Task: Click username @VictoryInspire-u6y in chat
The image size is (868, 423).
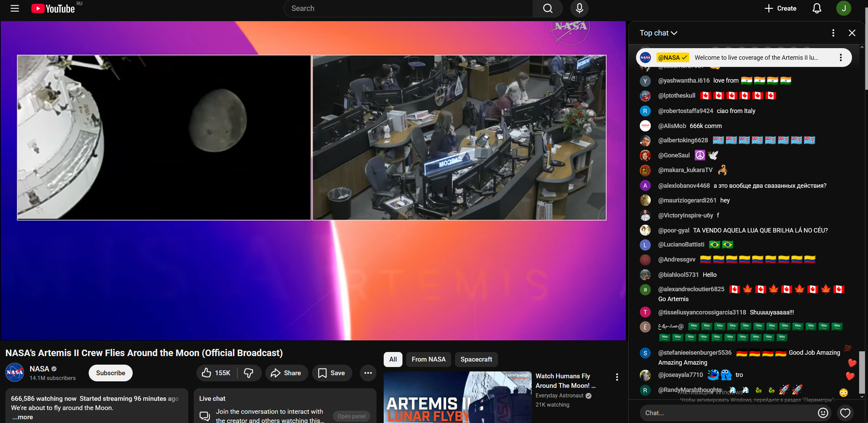Action: tap(686, 215)
